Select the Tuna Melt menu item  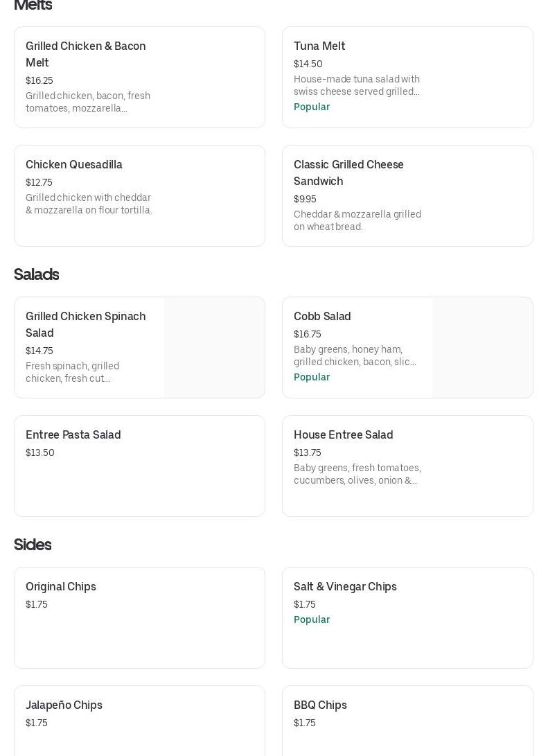click(x=319, y=46)
